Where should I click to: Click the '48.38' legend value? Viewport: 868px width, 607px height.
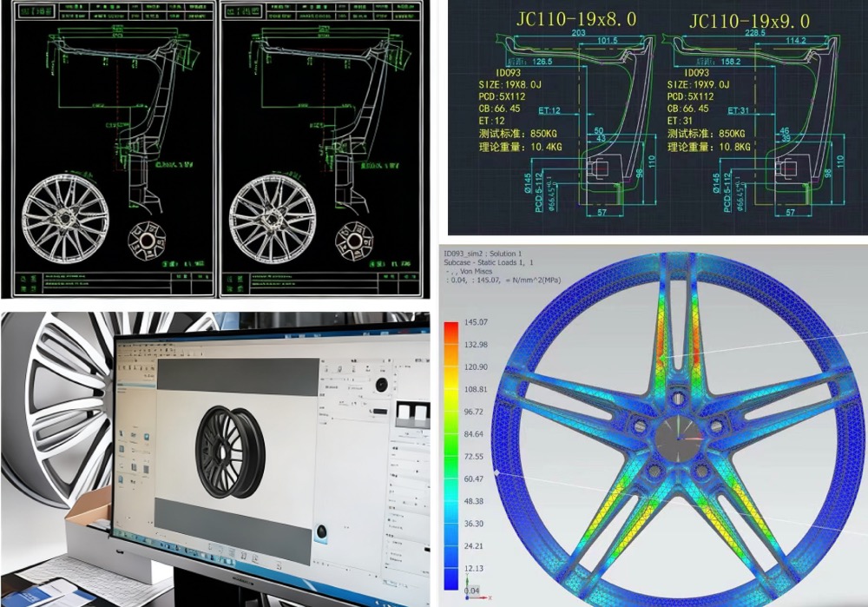point(474,501)
